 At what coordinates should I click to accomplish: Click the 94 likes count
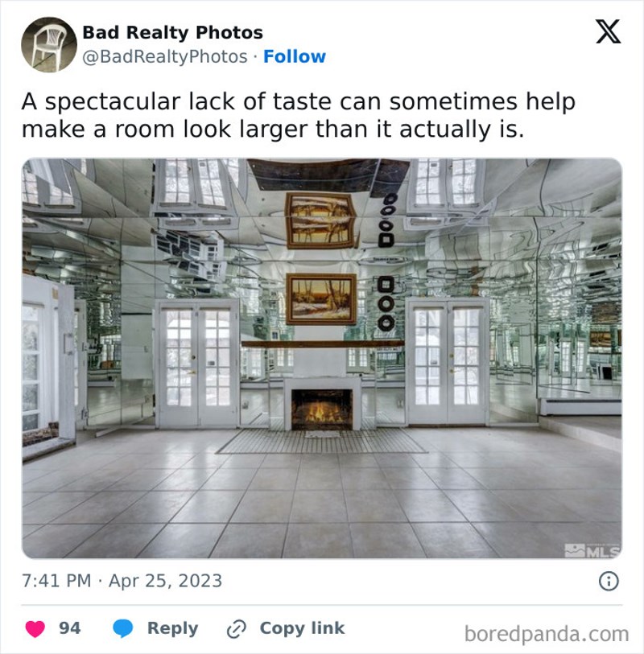coord(69,628)
